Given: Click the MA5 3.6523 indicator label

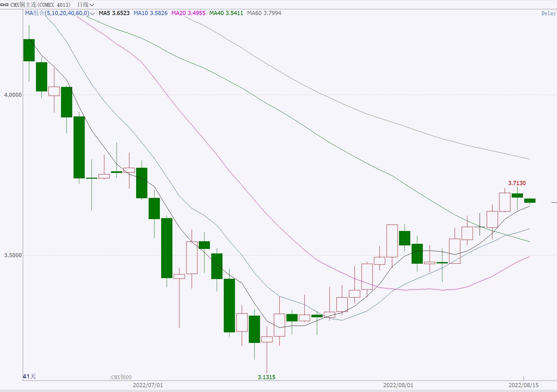Looking at the screenshot, I should click(114, 13).
